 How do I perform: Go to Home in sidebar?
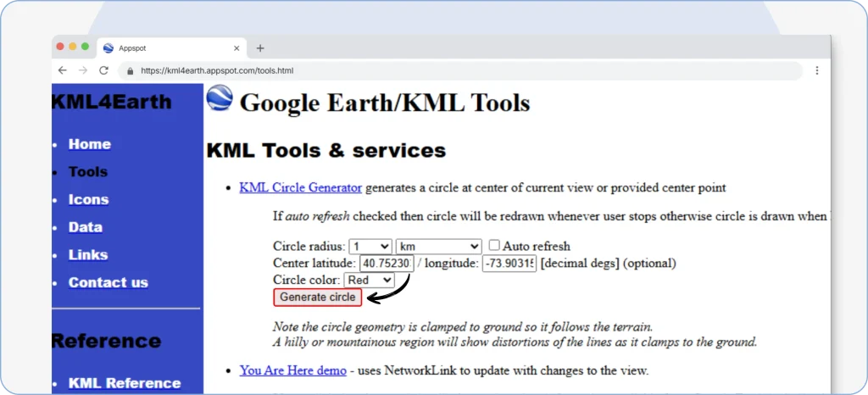click(x=90, y=144)
